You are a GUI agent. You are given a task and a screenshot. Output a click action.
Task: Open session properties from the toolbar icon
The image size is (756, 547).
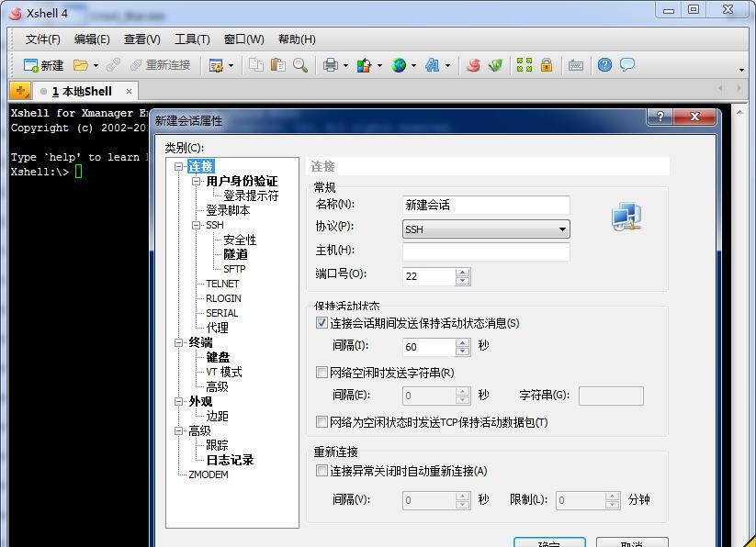216,65
